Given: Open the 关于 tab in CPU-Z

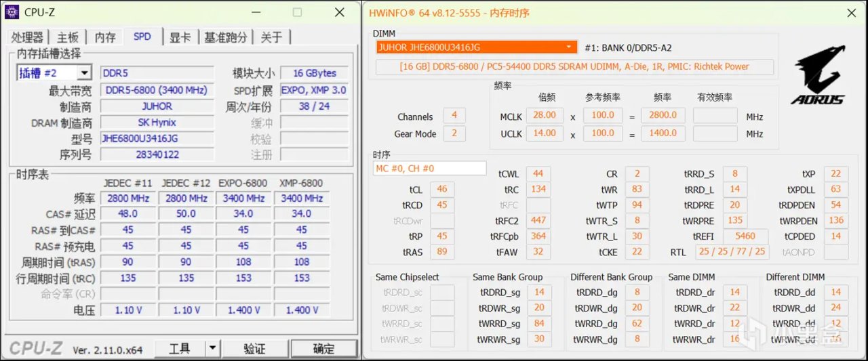Looking at the screenshot, I should [272, 37].
